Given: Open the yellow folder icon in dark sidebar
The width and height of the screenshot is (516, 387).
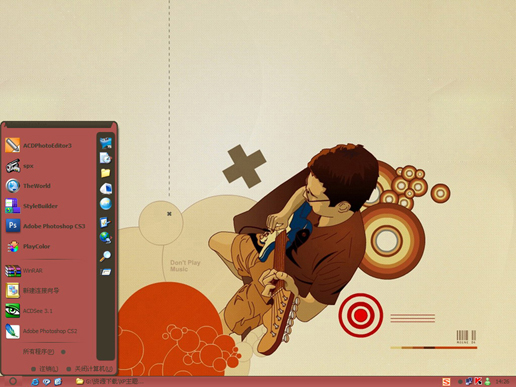Looking at the screenshot, I should [x=106, y=173].
